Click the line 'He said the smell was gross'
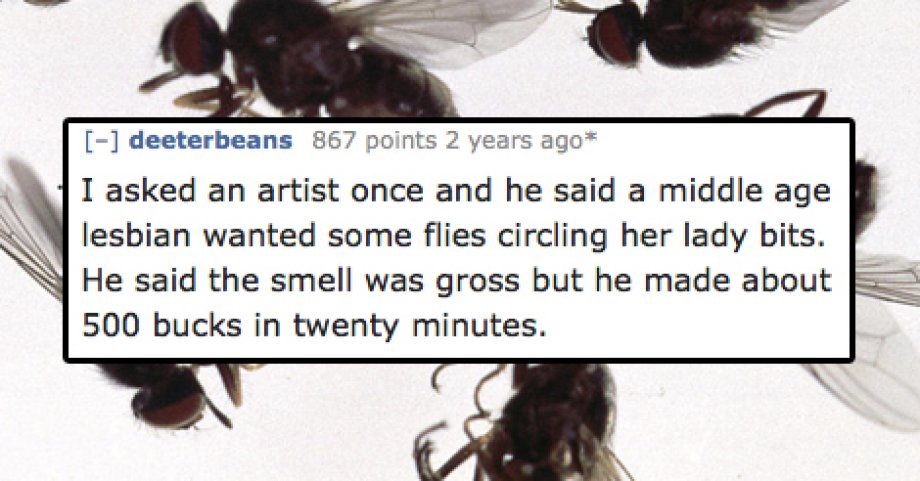Viewport: 920px width, 481px height. [456, 280]
